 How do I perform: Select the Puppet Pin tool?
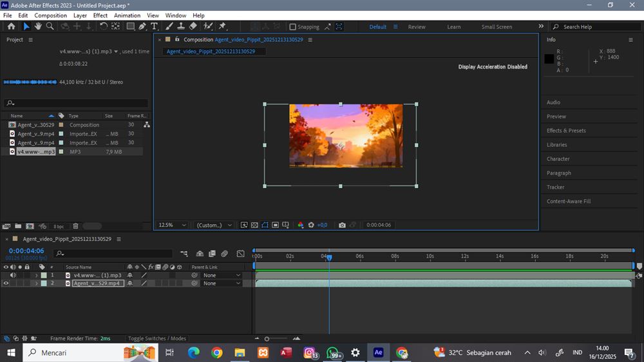222,26
